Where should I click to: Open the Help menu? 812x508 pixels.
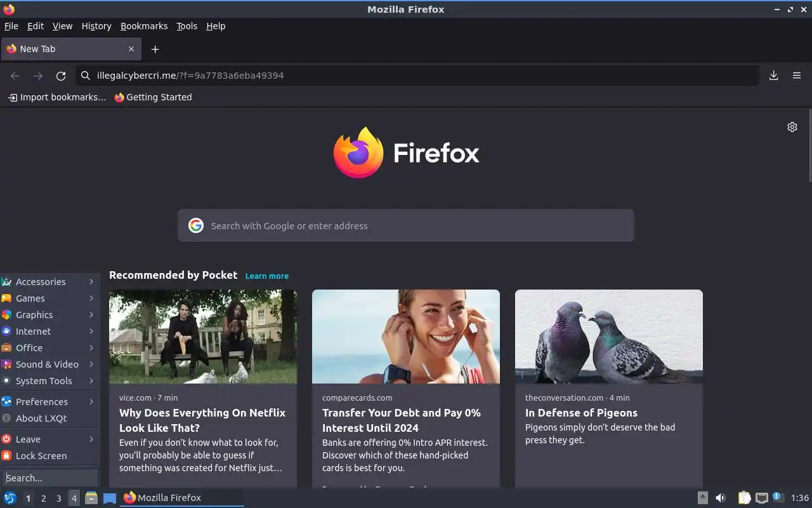216,26
